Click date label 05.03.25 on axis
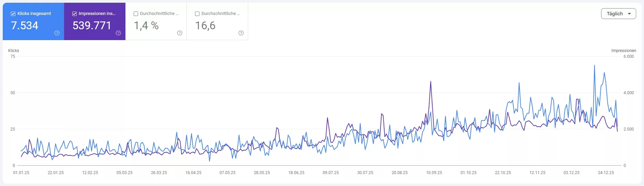This screenshot has width=644, height=186. point(124,173)
